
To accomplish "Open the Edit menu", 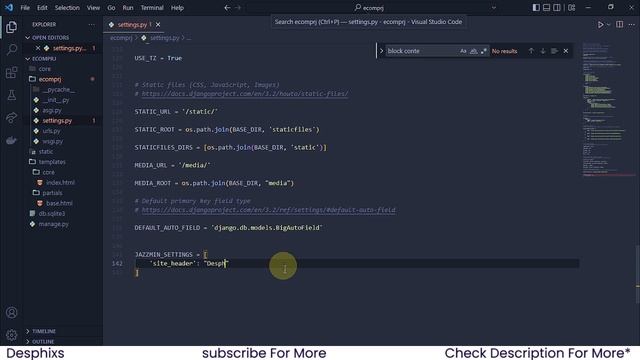I will tap(42, 8).
